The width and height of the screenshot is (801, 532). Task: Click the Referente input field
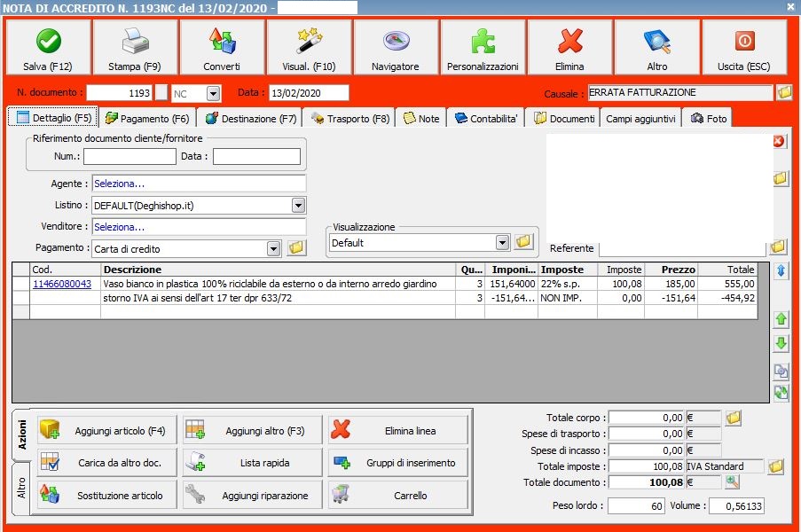tap(684, 248)
